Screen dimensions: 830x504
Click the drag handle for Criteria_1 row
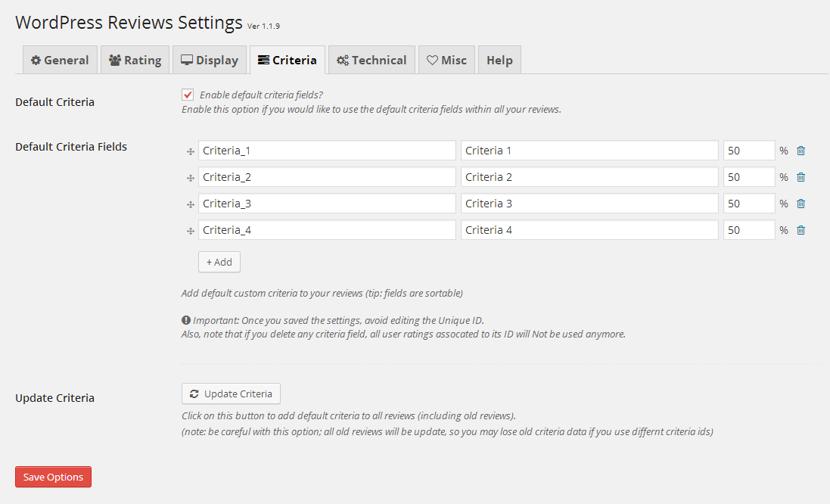tap(191, 152)
